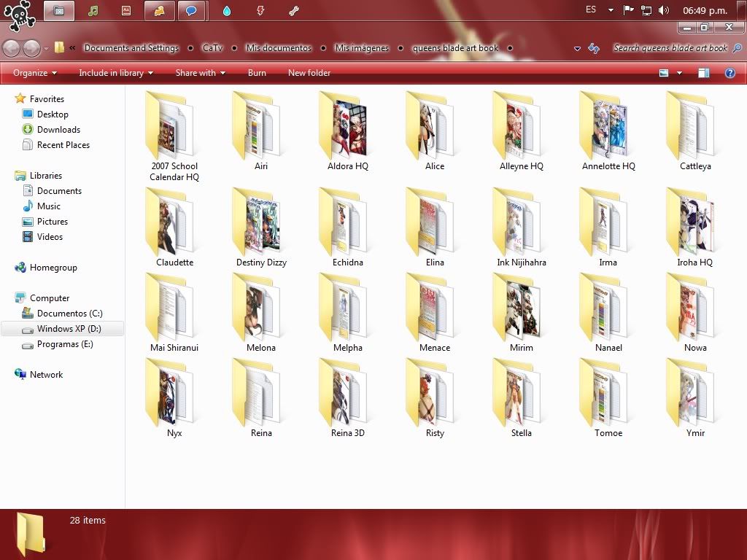Open the clock showing 06:49 p.m.

(x=705, y=10)
